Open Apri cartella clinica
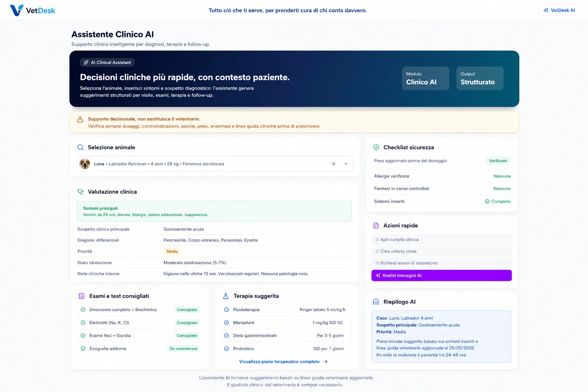Image resolution: width=588 pixels, height=392 pixels. coord(441,240)
